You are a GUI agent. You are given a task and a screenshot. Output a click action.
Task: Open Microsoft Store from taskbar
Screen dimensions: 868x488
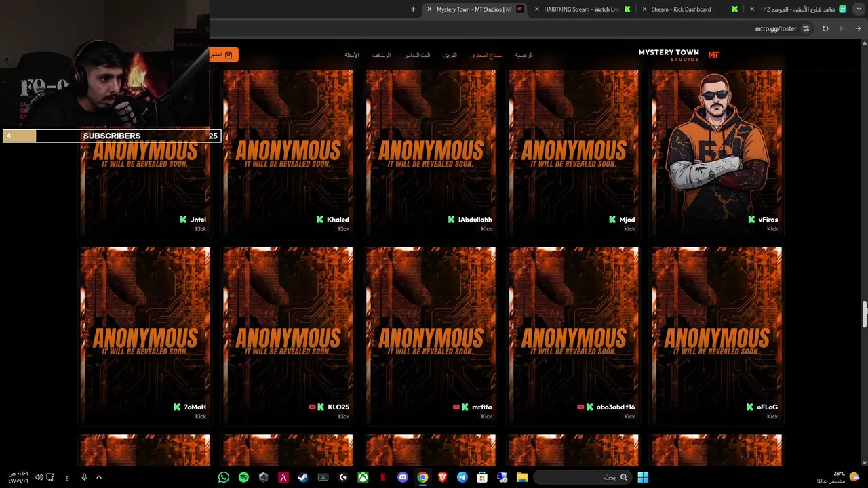tap(482, 477)
